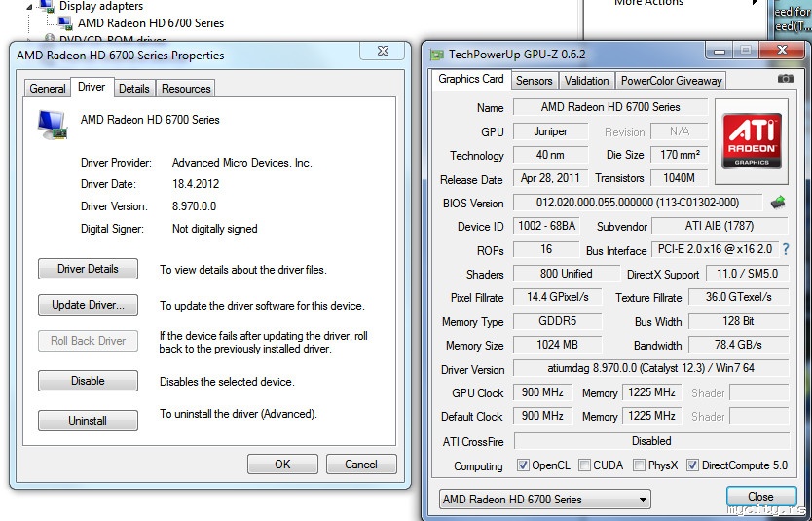Click the ATI Radeon Graphics logo

(752, 141)
